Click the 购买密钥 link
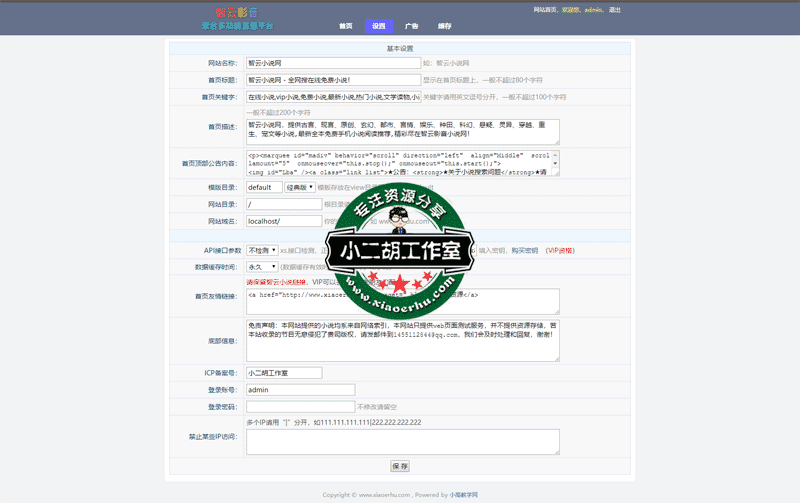Viewport: 800px width, 503px height. click(x=524, y=250)
